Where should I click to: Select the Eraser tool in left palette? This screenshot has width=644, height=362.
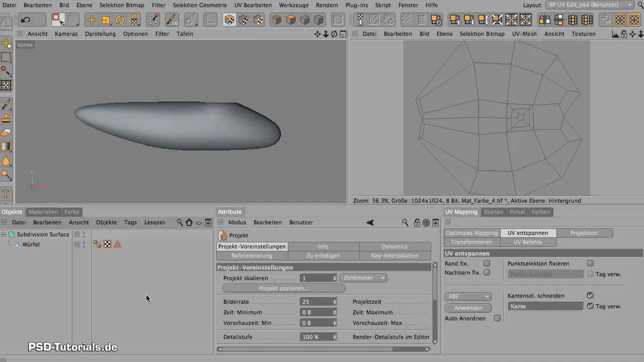pyautogui.click(x=7, y=133)
